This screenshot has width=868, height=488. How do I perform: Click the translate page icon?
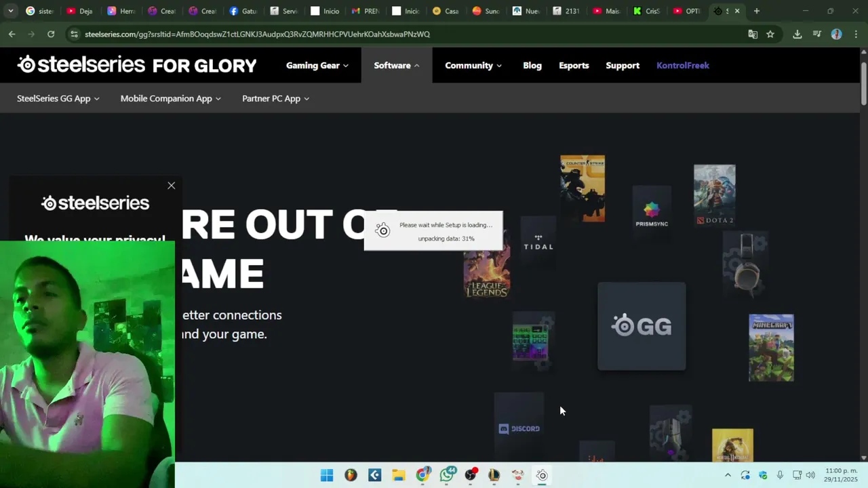(x=753, y=34)
